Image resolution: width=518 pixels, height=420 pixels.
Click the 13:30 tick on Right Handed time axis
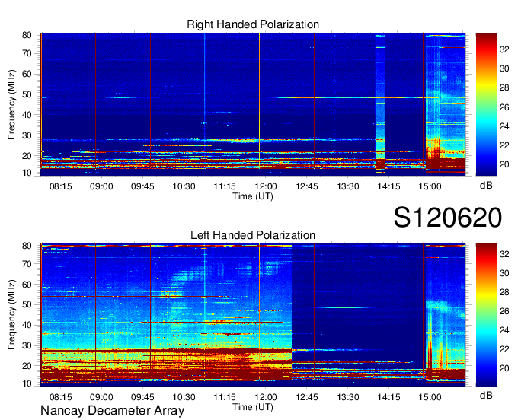tap(348, 186)
